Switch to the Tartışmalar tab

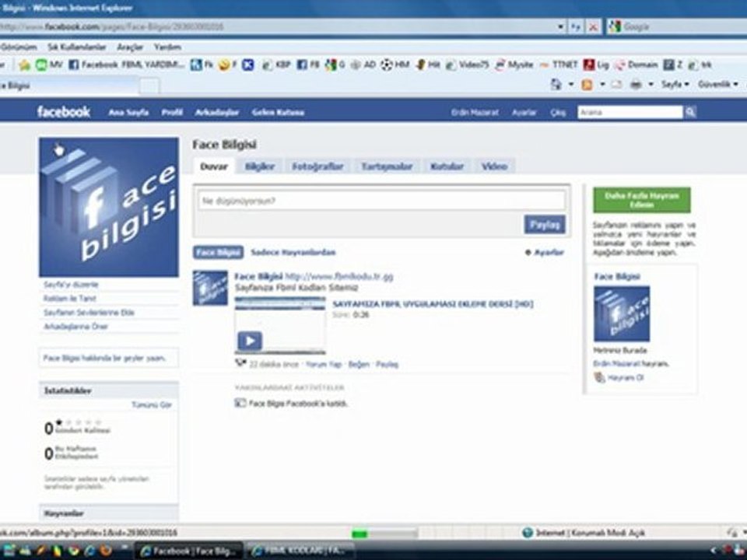(387, 166)
